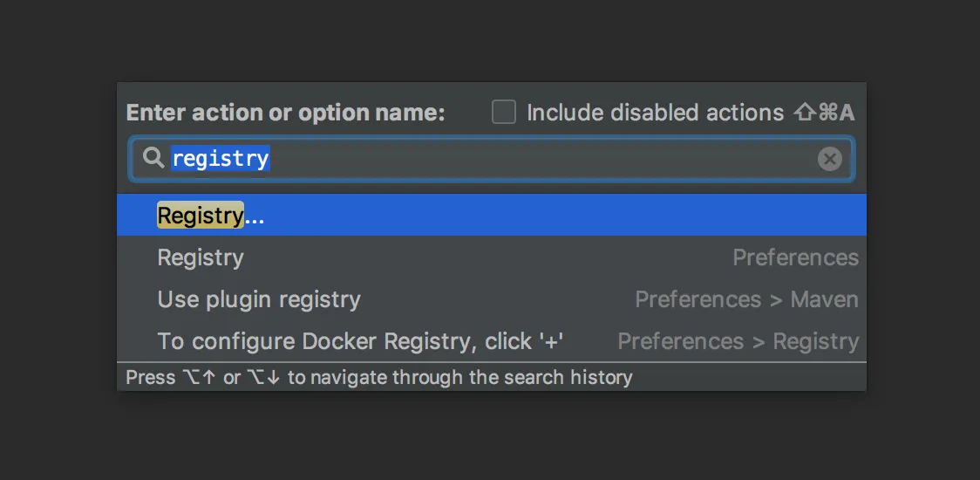The height and width of the screenshot is (480, 980).
Task: Click the "Preferences" label on Registry row
Action: tap(795, 257)
